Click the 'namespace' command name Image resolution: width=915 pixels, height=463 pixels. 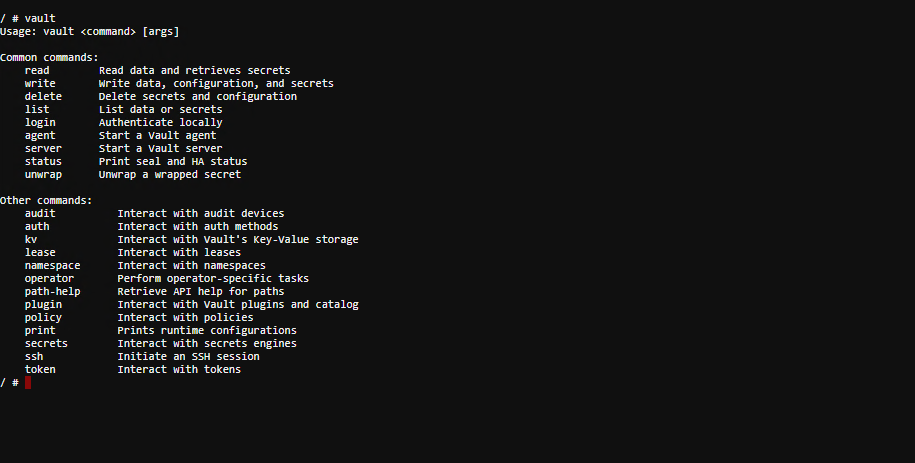[52, 266]
